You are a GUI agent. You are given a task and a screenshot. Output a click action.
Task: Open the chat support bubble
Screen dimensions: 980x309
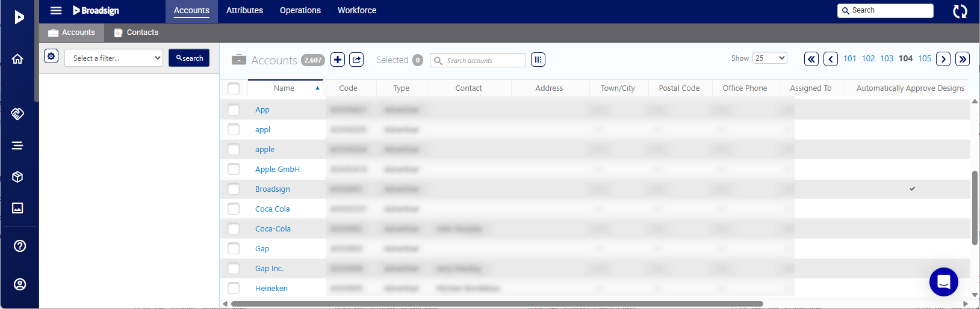click(943, 282)
